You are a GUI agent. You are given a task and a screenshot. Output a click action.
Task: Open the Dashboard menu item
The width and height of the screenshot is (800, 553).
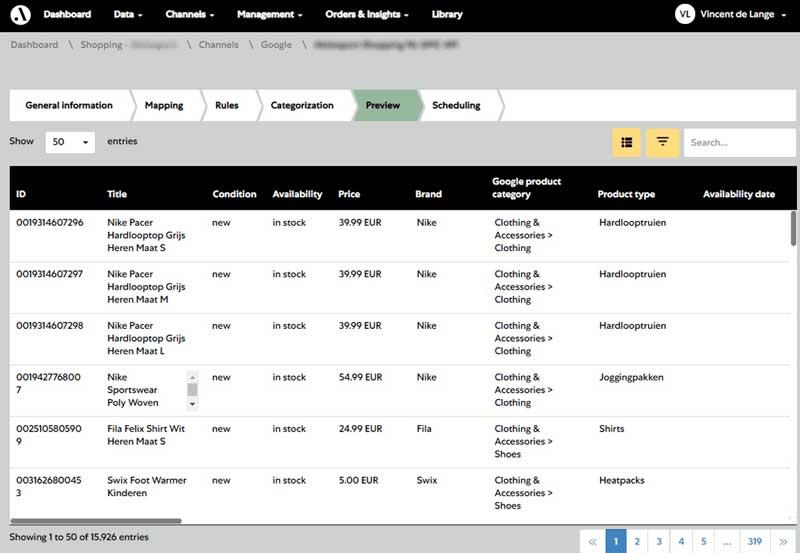pyautogui.click(x=67, y=14)
